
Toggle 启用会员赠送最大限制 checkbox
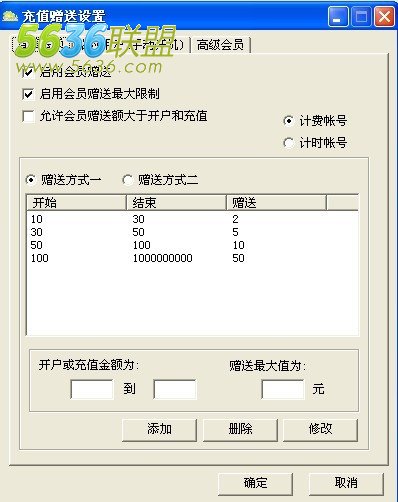tap(28, 94)
